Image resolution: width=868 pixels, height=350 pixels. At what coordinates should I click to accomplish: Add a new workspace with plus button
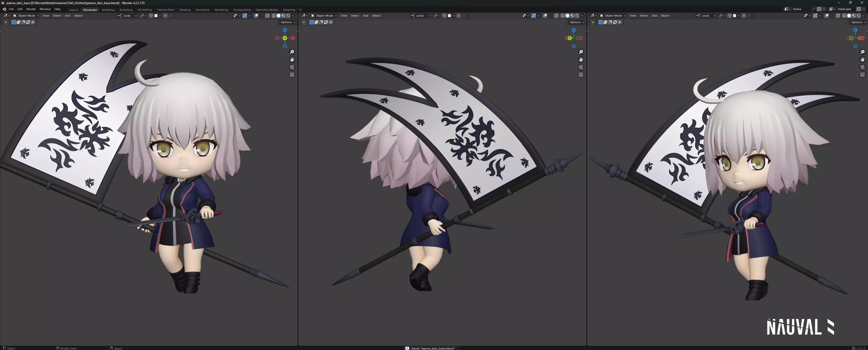300,10
